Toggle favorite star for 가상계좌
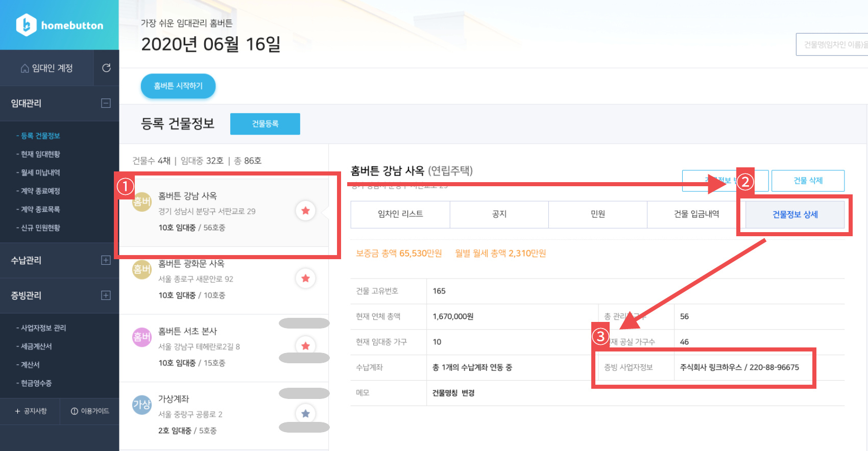 305,414
